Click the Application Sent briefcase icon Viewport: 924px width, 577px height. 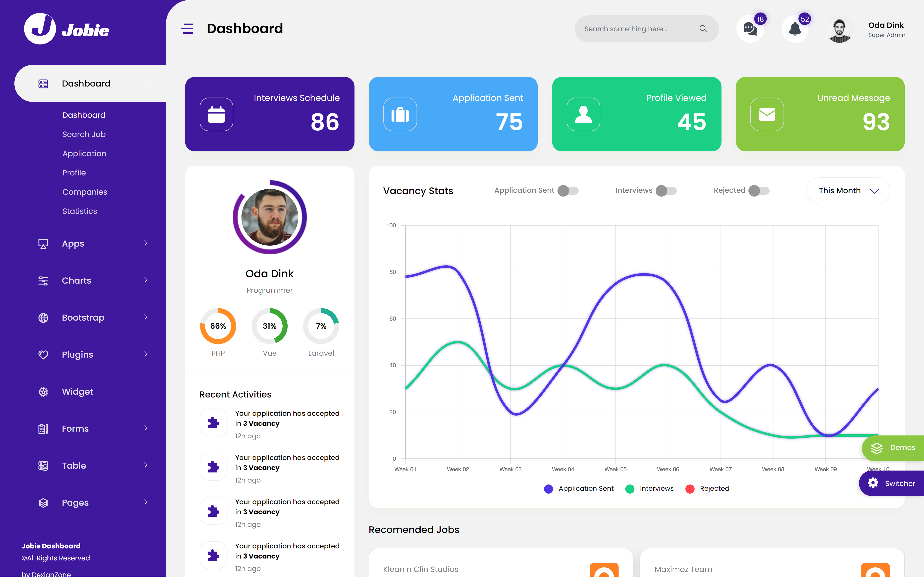click(x=400, y=114)
